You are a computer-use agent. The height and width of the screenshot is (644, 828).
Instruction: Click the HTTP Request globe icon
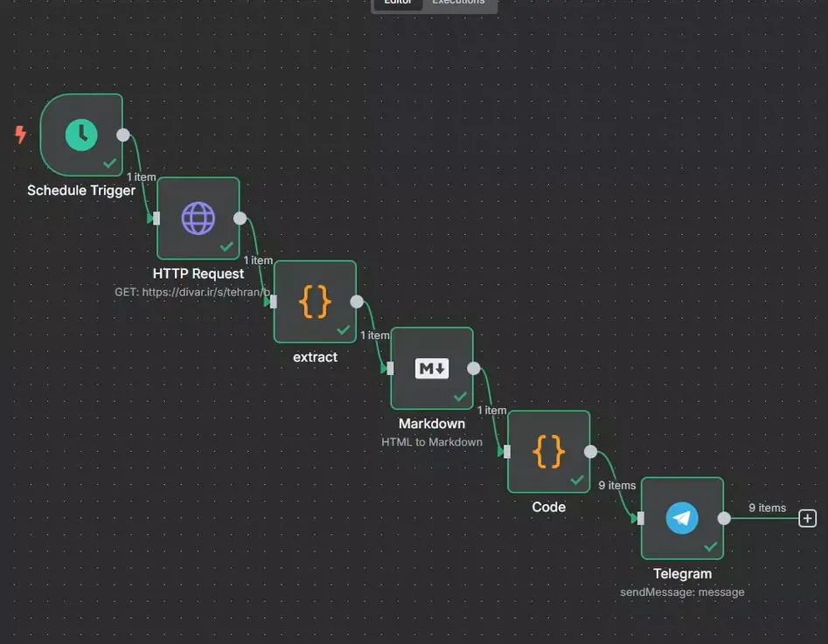pos(198,218)
